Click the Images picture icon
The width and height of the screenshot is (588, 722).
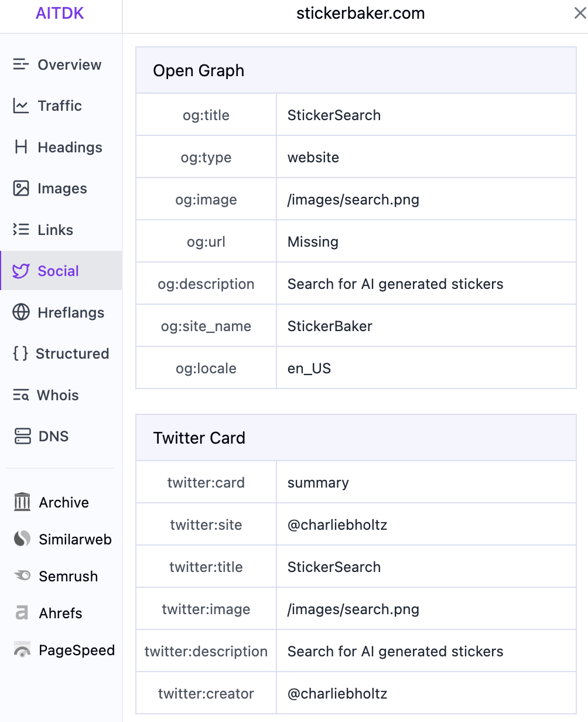pyautogui.click(x=21, y=189)
